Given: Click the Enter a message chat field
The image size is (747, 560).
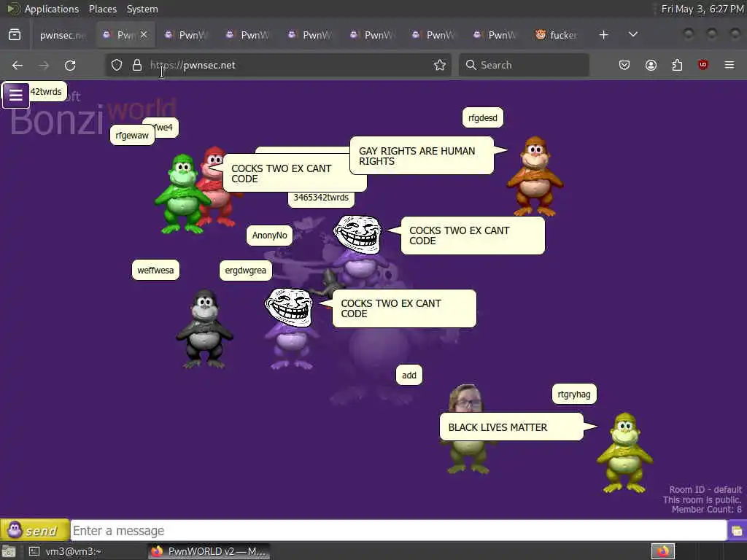Looking at the screenshot, I should pyautogui.click(x=398, y=531).
